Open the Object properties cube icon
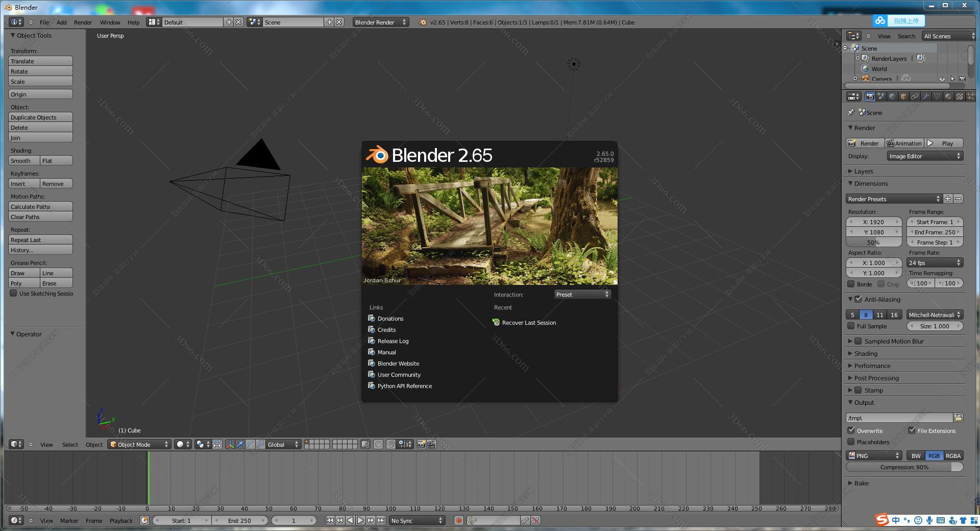 point(903,96)
